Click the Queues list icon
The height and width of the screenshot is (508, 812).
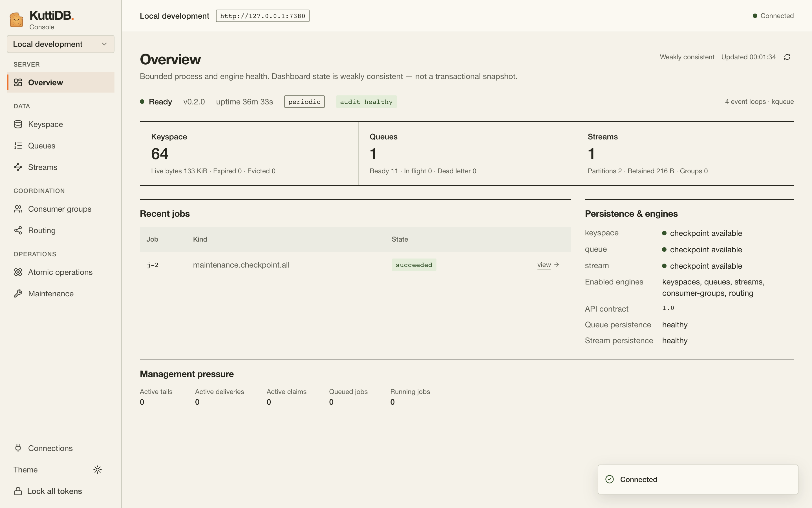pos(18,146)
